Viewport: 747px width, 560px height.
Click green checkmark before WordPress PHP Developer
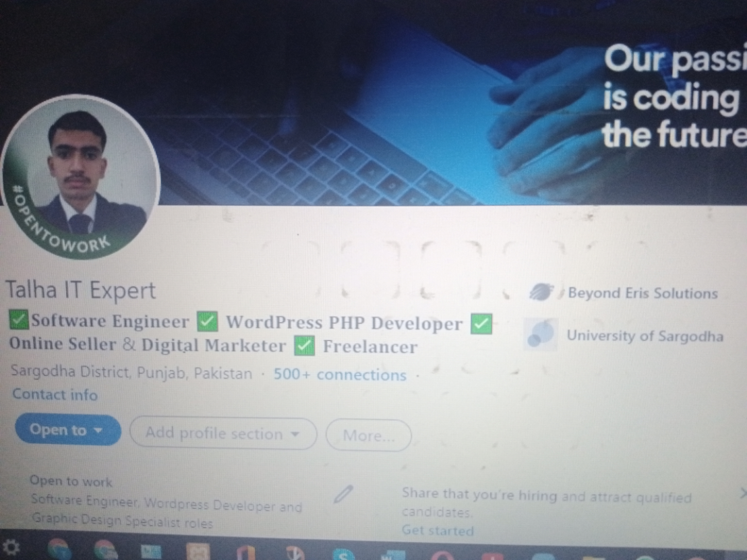tap(207, 321)
